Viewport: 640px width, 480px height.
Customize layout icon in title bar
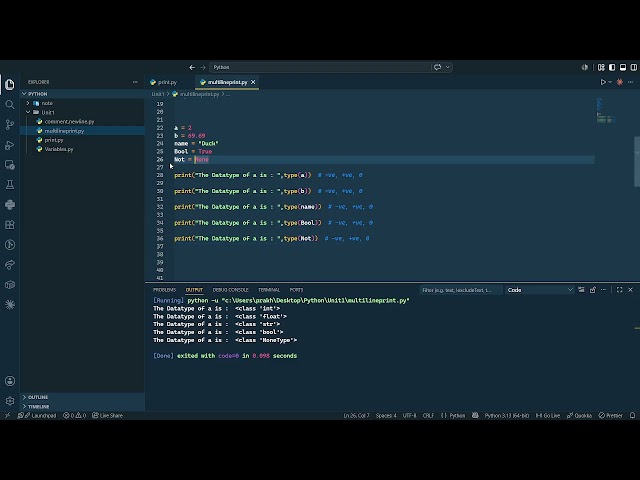(x=601, y=67)
